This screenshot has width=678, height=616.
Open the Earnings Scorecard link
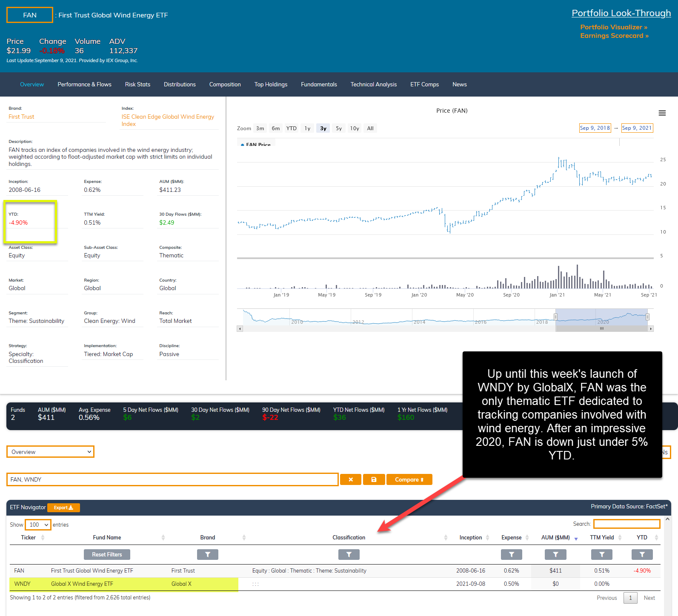tap(614, 36)
